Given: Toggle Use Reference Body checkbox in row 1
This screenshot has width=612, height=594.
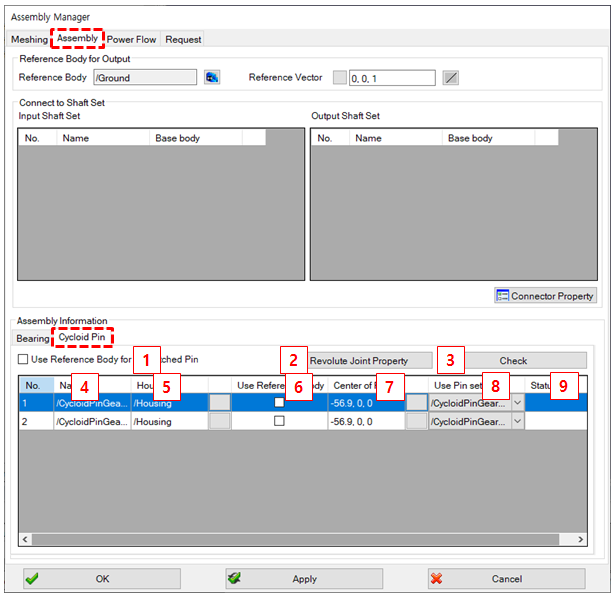Looking at the screenshot, I should click(279, 402).
